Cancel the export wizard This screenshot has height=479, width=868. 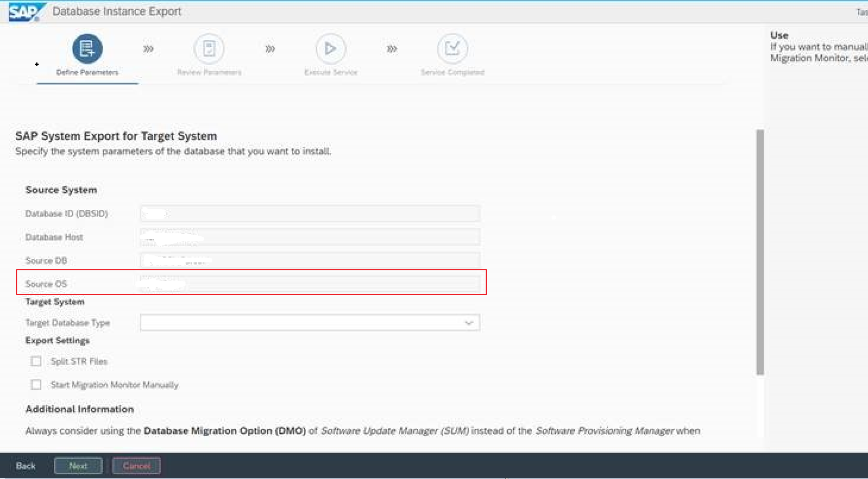coord(137,466)
